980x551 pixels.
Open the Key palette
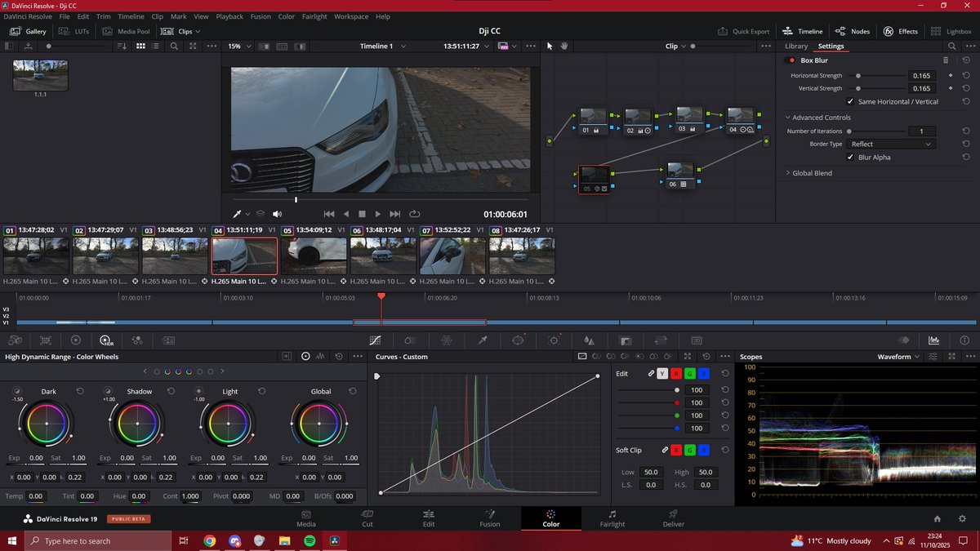click(626, 340)
